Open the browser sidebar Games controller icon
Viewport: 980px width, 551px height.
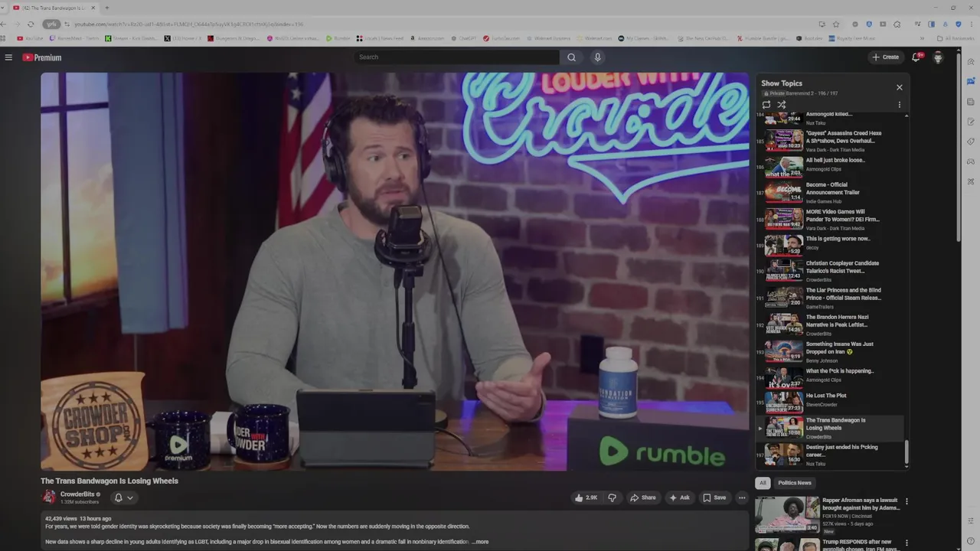tap(971, 161)
